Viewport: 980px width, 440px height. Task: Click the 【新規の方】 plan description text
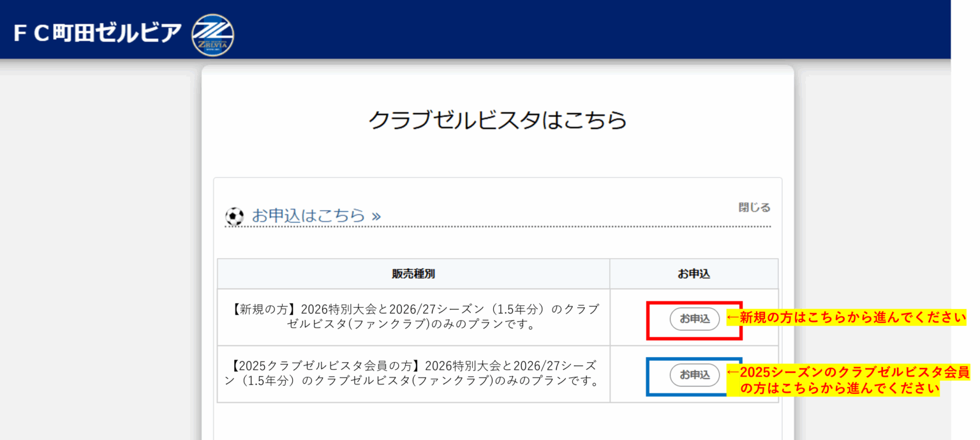tap(413, 317)
